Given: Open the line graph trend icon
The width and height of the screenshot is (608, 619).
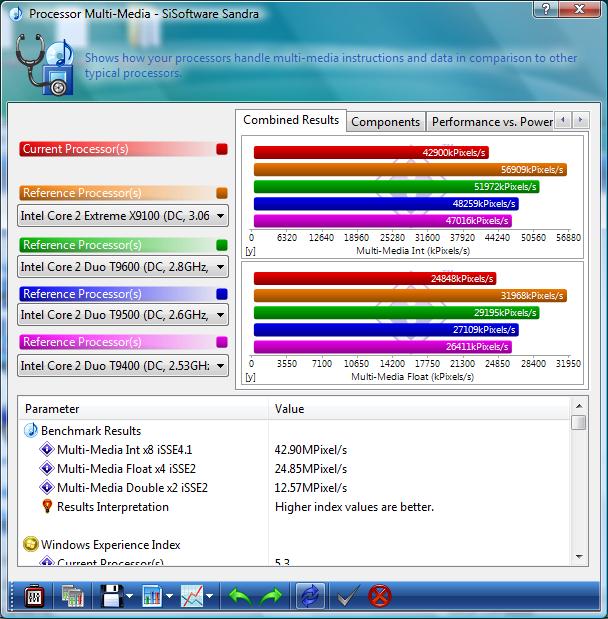Looking at the screenshot, I should 192,596.
